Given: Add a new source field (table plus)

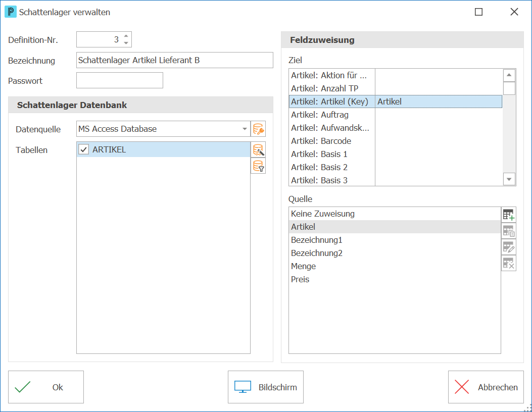Looking at the screenshot, I should tap(509, 215).
